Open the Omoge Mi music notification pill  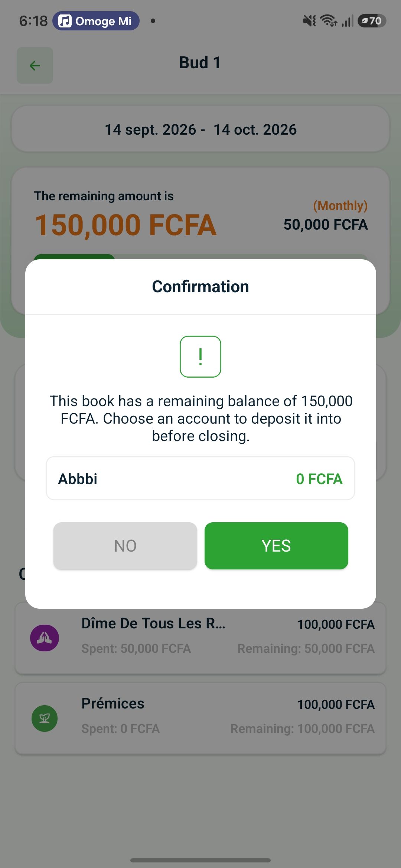96,21
